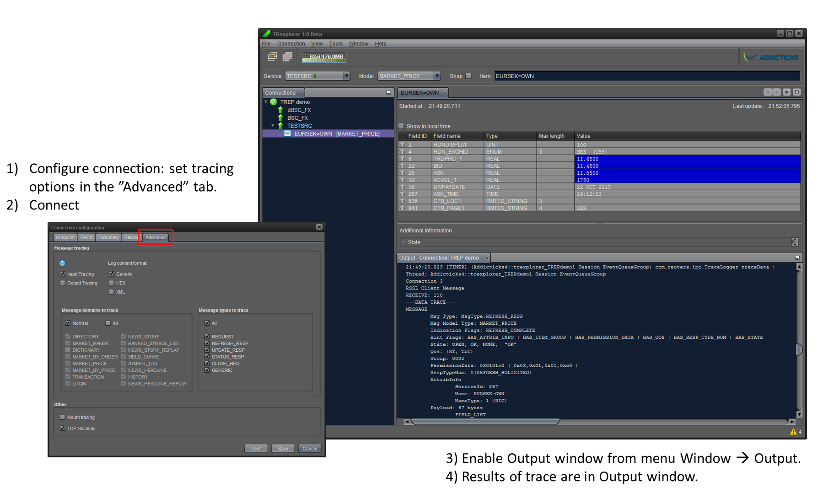The height and width of the screenshot is (504, 834).
Task: Click the field icon on the TRDPRC_1 row
Action: point(402,159)
